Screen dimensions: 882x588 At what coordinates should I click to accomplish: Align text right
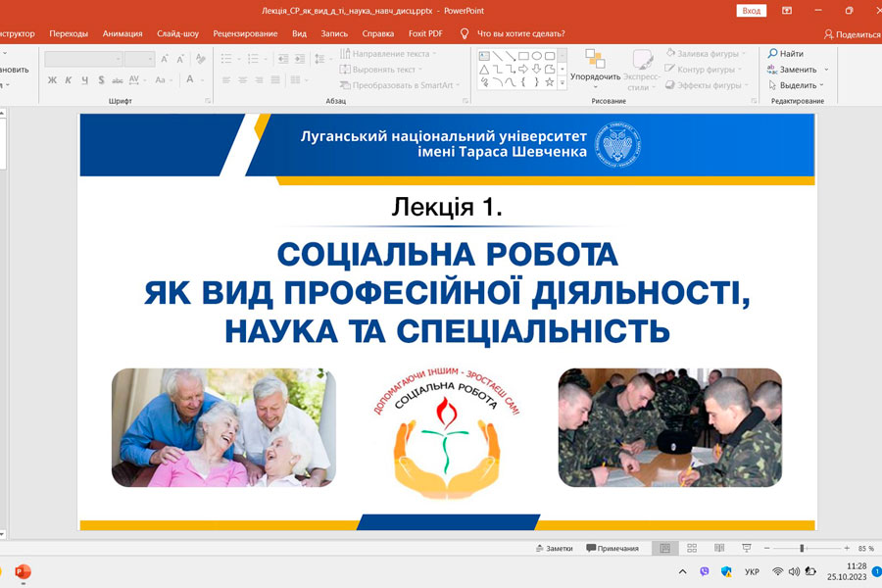[259, 80]
